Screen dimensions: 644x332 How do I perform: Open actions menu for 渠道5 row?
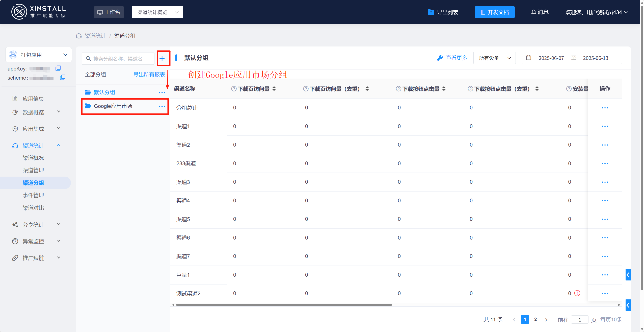605,219
